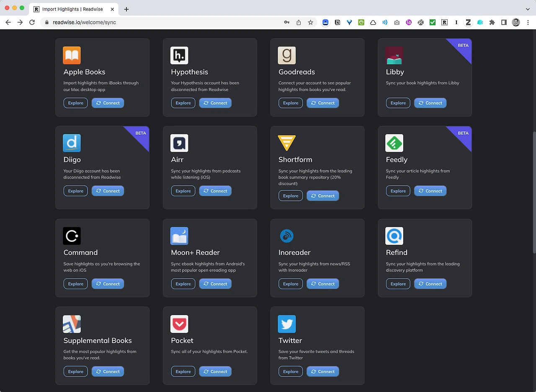
Task: Click the Inoreader blue icon
Action: [x=287, y=236]
